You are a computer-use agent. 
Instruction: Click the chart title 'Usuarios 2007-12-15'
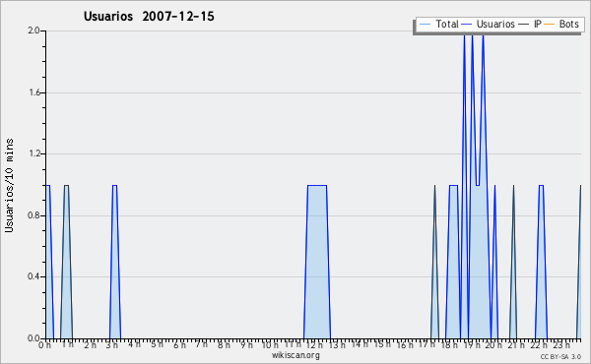coord(149,16)
